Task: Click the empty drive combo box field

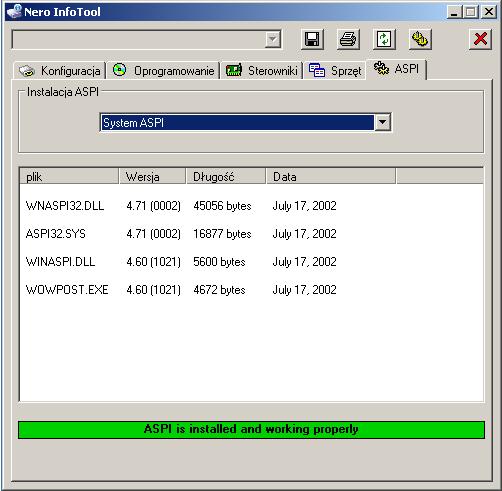Action: (147, 40)
